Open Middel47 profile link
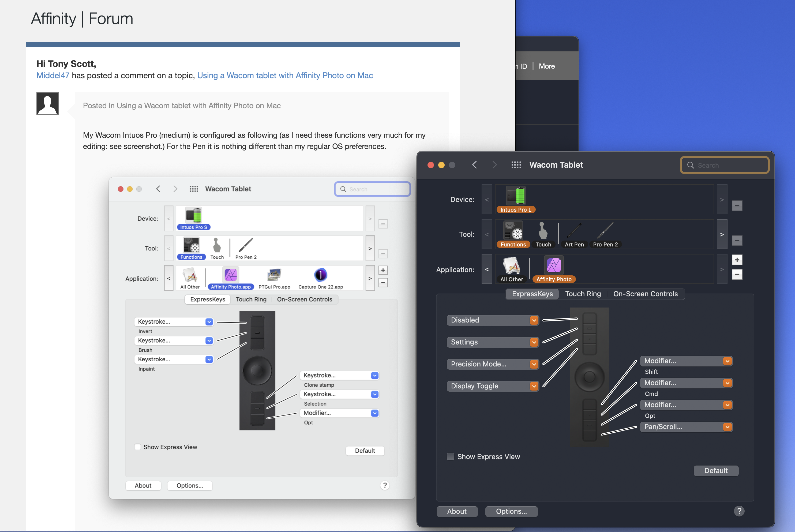 coord(53,75)
